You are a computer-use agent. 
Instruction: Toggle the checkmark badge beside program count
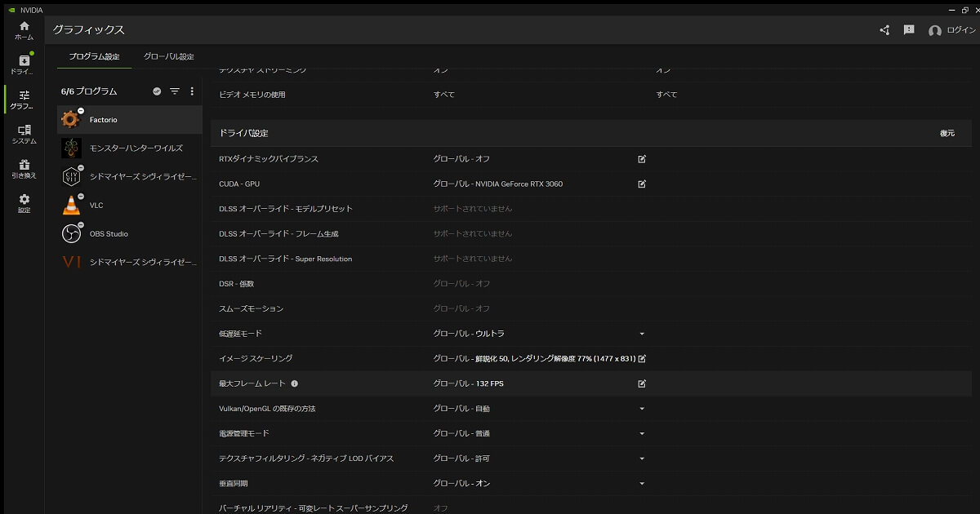[157, 91]
